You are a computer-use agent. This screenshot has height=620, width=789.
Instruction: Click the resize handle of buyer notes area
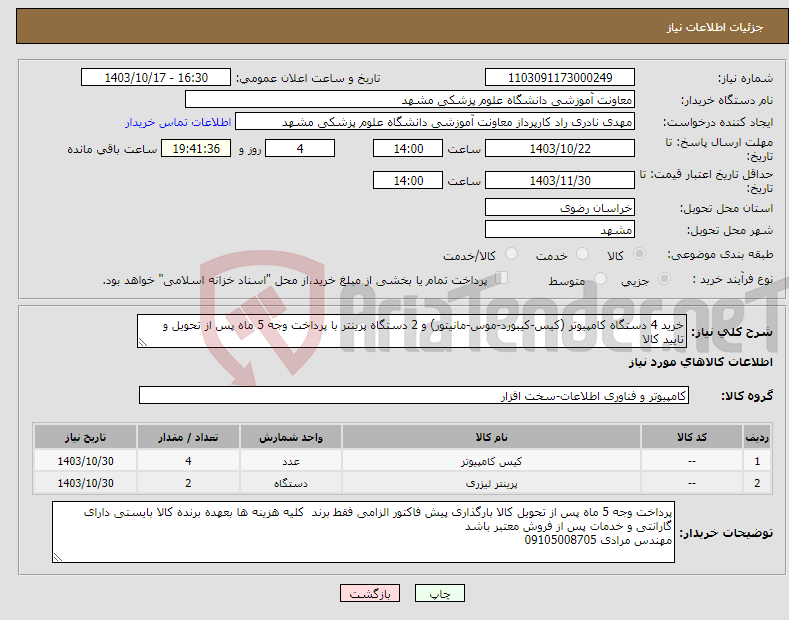coord(57,558)
